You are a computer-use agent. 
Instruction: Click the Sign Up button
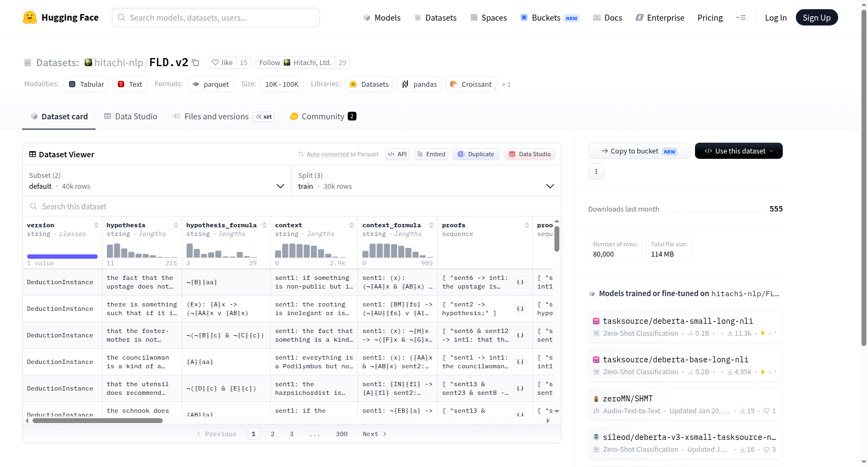816,17
